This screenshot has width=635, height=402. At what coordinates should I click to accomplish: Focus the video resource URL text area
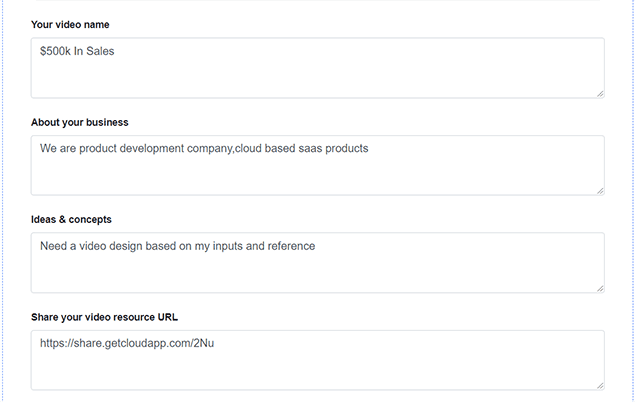(x=317, y=367)
